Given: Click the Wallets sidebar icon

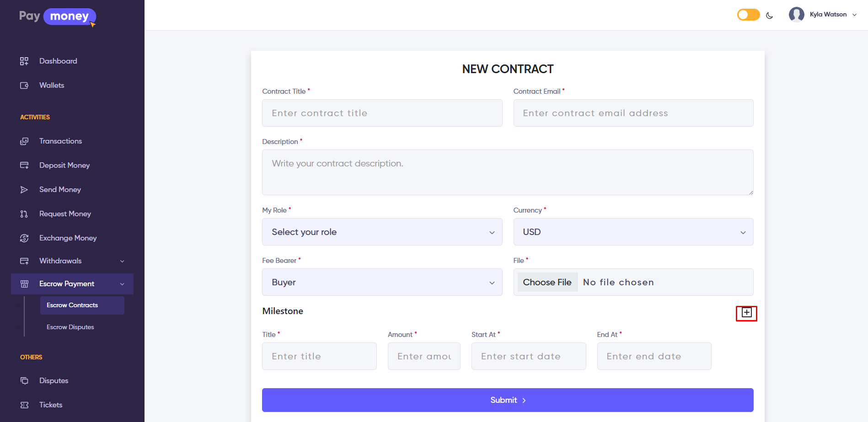Looking at the screenshot, I should tap(24, 85).
